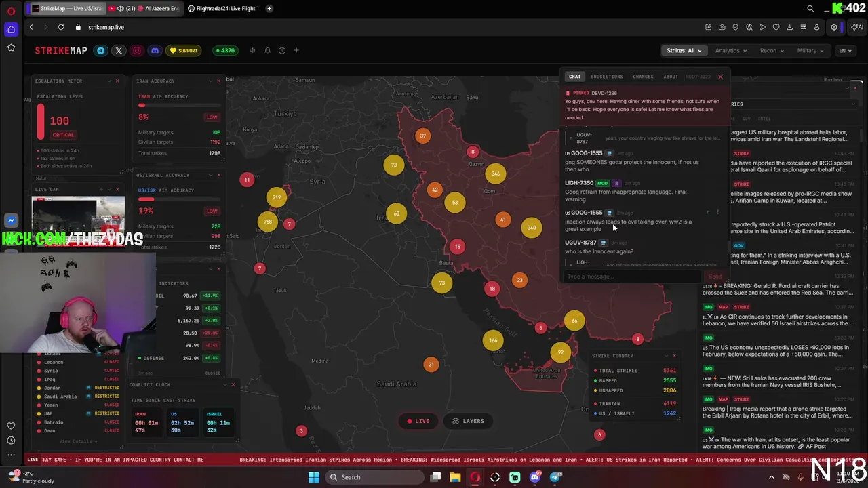Open the clock history icon in header
This screenshot has width=868, height=488.
tap(282, 50)
